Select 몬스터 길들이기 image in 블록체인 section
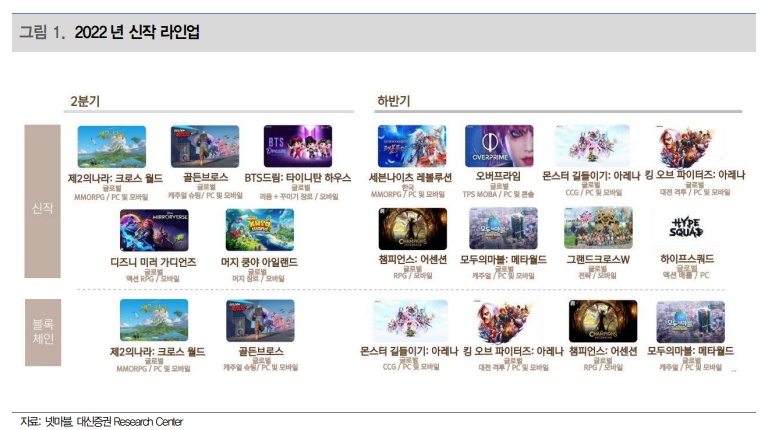Image resolution: width=764 pixels, height=430 pixels. tap(410, 321)
